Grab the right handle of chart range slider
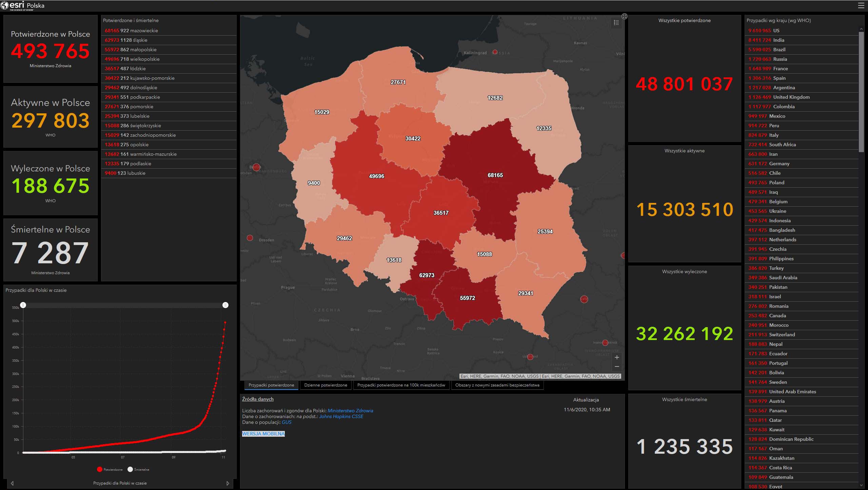Screen dimensions: 868x490 pyautogui.click(x=225, y=305)
